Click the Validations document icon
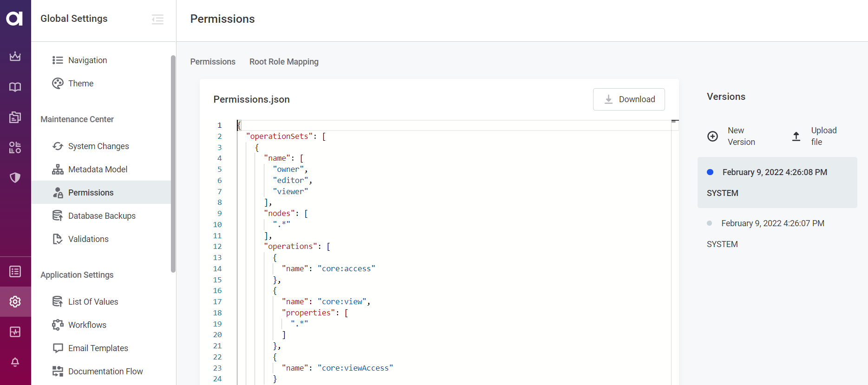Viewport: 868px width, 385px height. pos(58,239)
